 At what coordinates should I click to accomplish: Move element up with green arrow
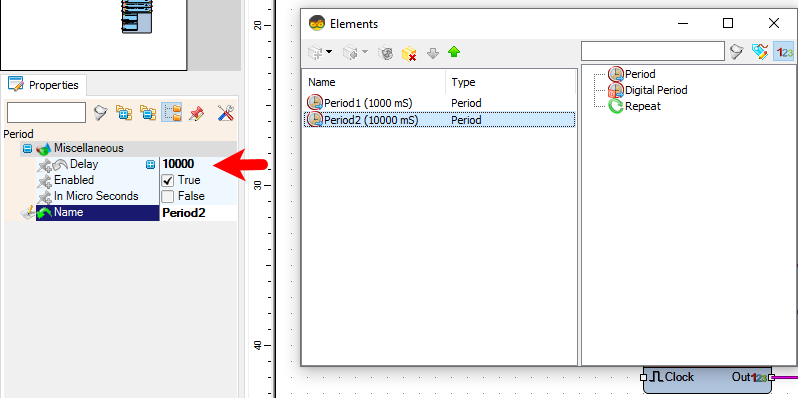pyautogui.click(x=454, y=52)
